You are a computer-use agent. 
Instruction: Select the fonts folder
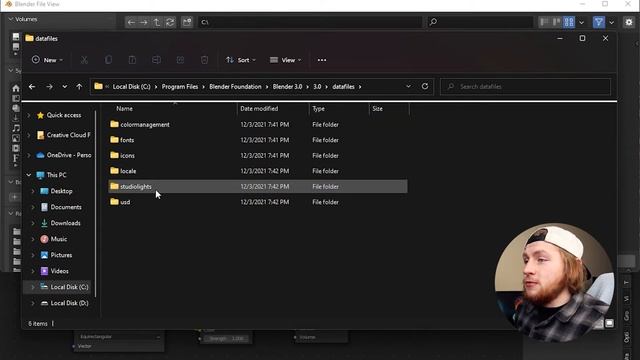click(x=127, y=140)
